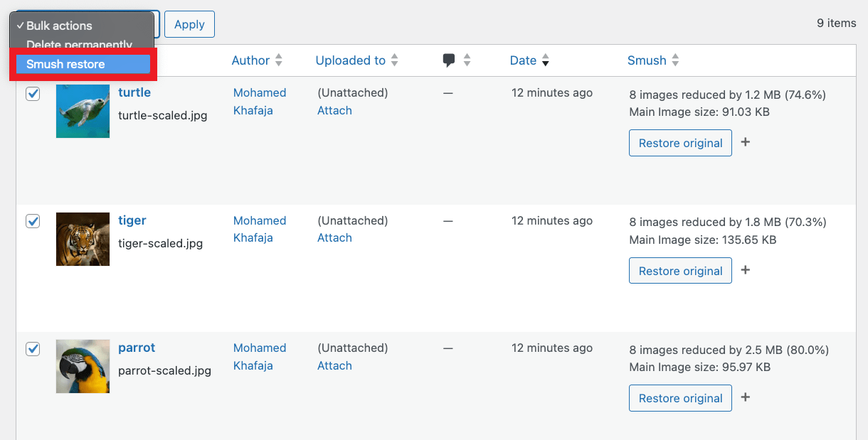Sort by Author column arrows
The image size is (868, 440).
pyautogui.click(x=279, y=60)
